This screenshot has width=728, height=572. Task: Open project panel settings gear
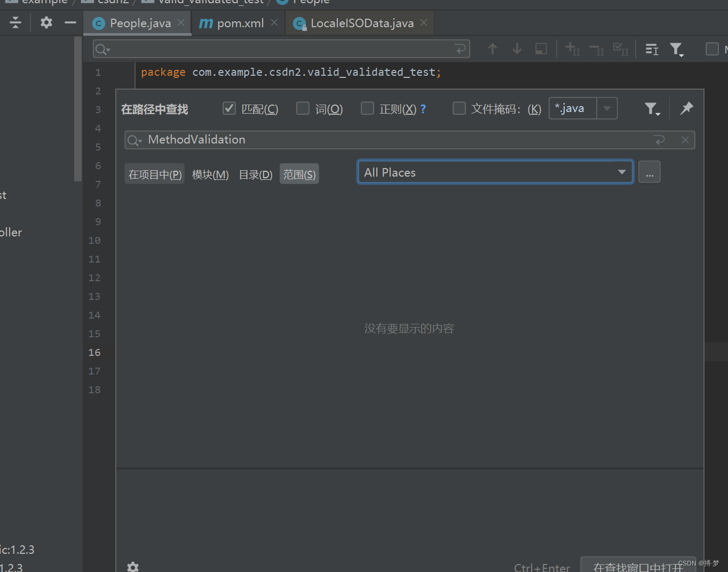(46, 22)
